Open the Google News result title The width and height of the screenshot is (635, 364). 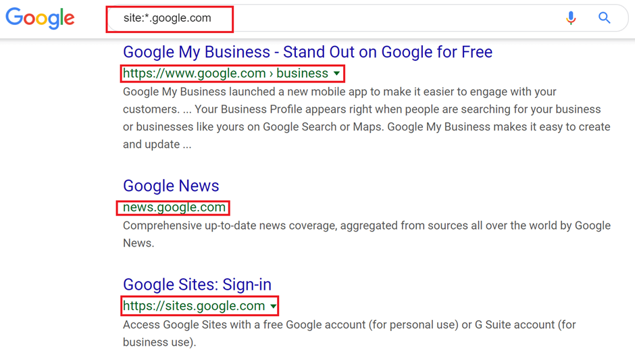(x=171, y=186)
